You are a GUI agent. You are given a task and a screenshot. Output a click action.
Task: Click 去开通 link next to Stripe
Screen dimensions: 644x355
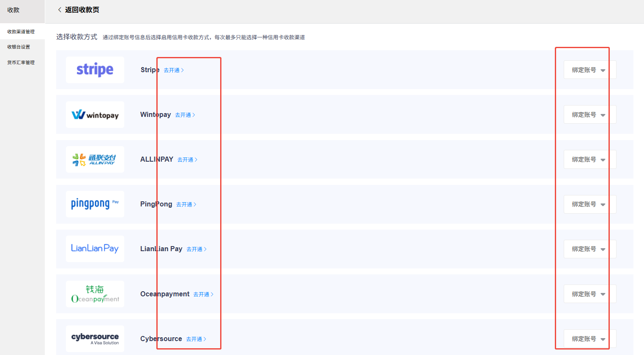click(174, 70)
